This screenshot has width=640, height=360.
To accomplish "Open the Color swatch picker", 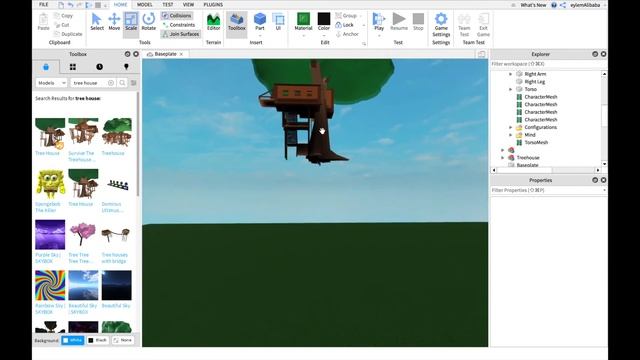I will (324, 22).
